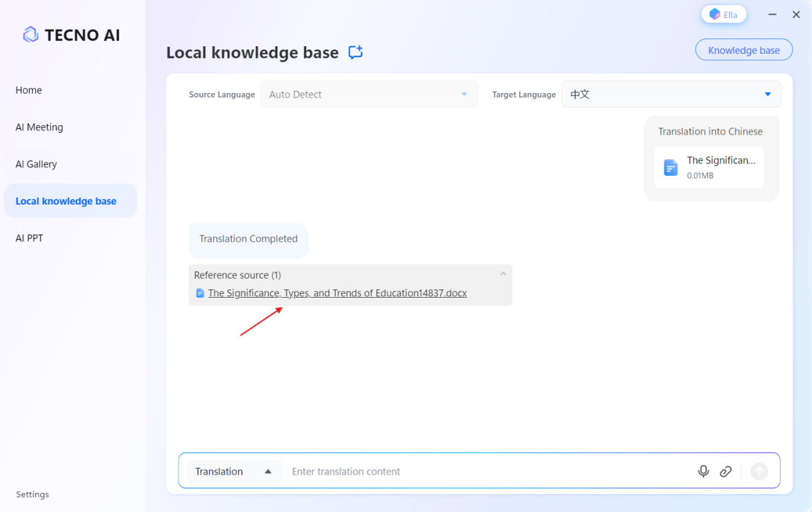Click the new chat icon beside title
This screenshot has height=512, width=812.
point(356,53)
